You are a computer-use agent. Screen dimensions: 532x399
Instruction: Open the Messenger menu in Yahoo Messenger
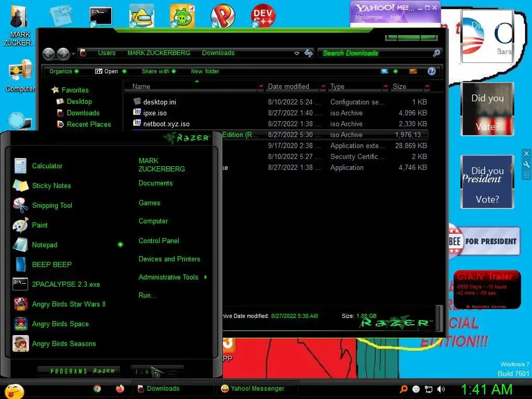point(369,17)
